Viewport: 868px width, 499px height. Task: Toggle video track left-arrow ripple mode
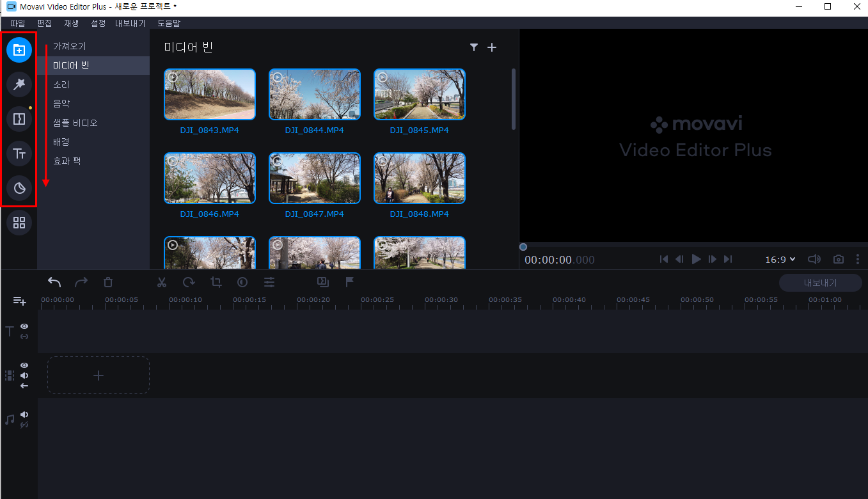coord(24,386)
